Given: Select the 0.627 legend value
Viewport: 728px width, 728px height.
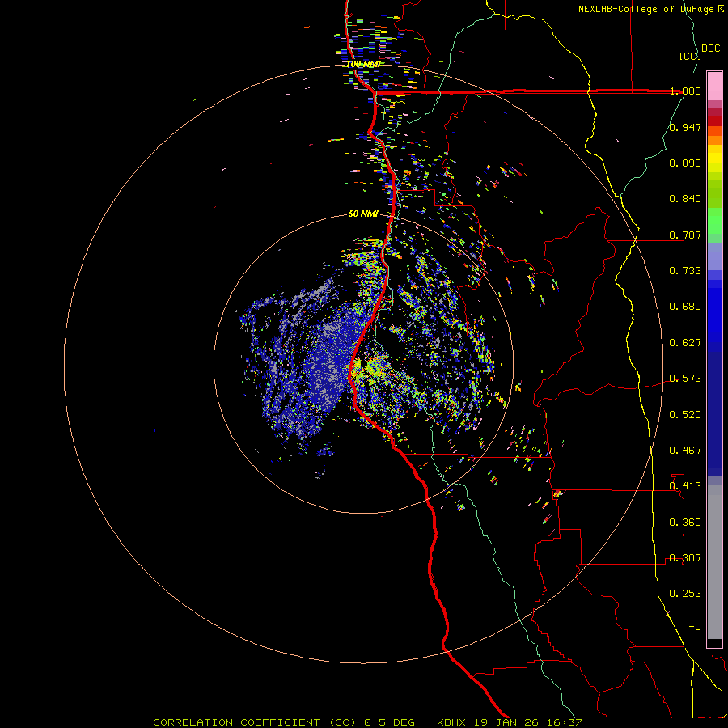Looking at the screenshot, I should pyautogui.click(x=685, y=342).
